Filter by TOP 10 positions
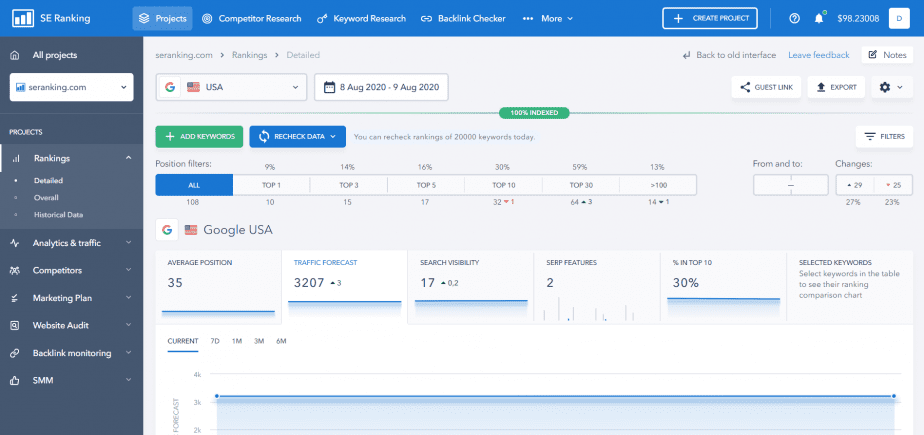The height and width of the screenshot is (435, 924). click(x=503, y=185)
